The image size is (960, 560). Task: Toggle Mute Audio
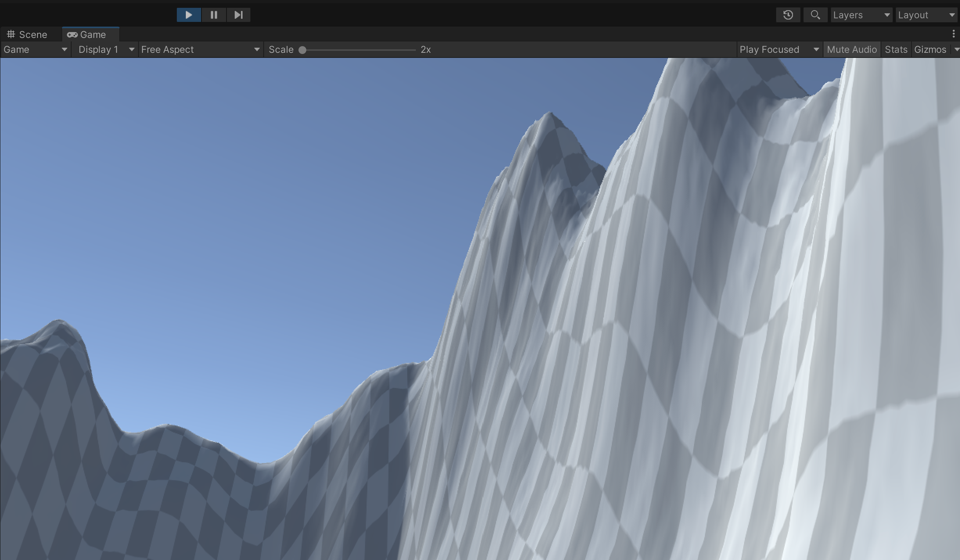tap(852, 50)
